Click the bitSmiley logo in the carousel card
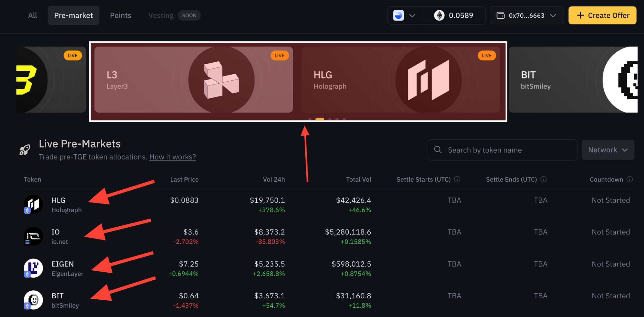This screenshot has width=644, height=317. tap(620, 80)
